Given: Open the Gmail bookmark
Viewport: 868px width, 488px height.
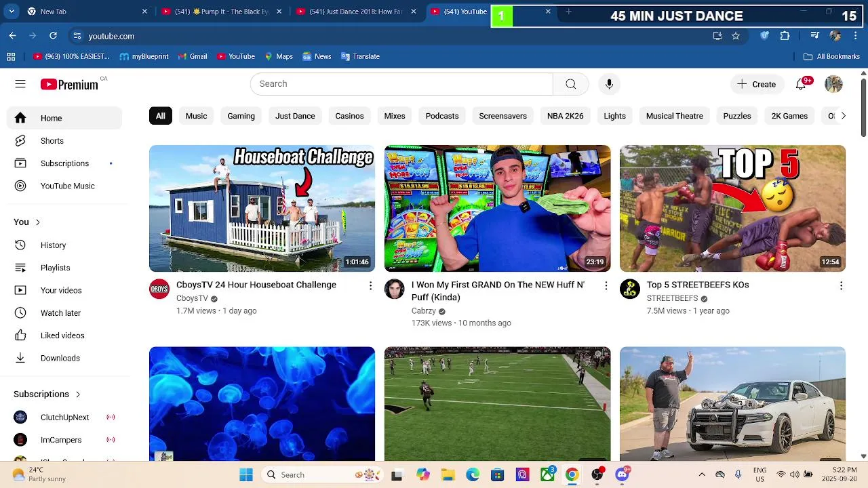Looking at the screenshot, I should click(192, 56).
